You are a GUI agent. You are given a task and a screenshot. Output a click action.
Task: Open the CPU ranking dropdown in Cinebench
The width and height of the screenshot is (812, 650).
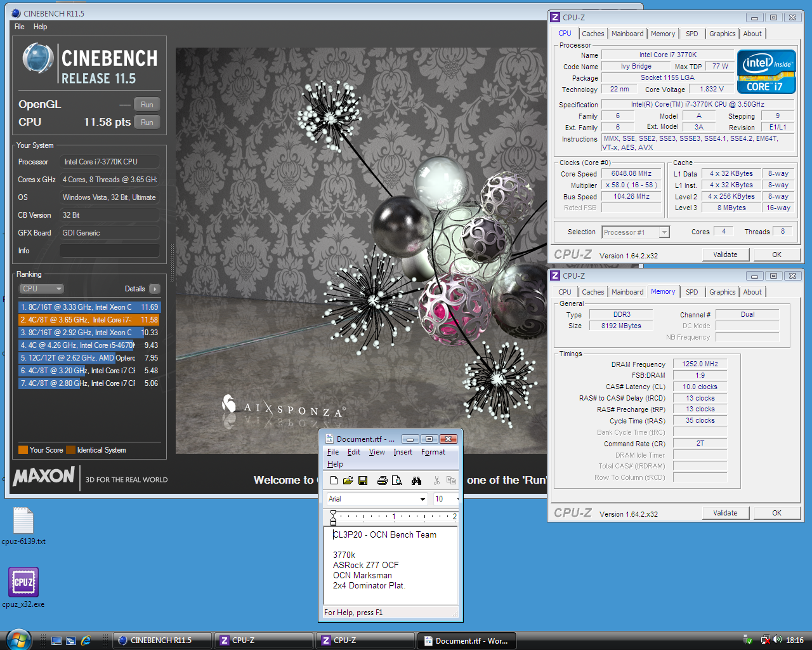(42, 288)
